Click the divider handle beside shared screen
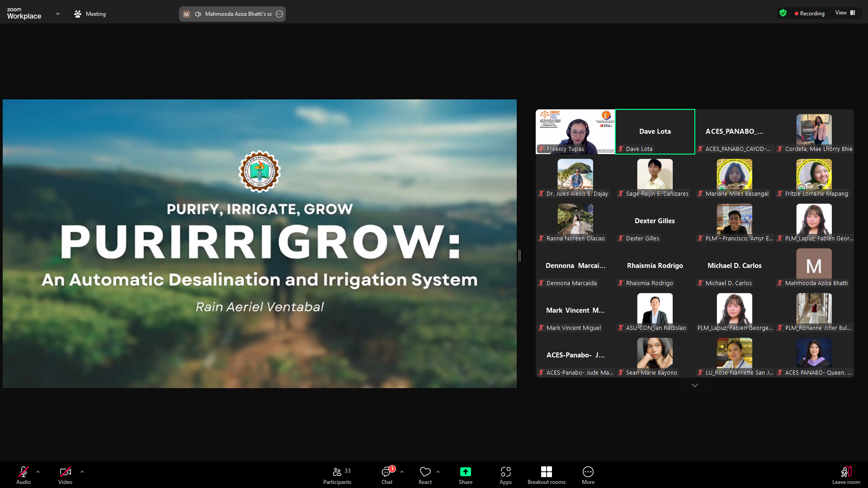This screenshot has height=488, width=868. pos(519,256)
